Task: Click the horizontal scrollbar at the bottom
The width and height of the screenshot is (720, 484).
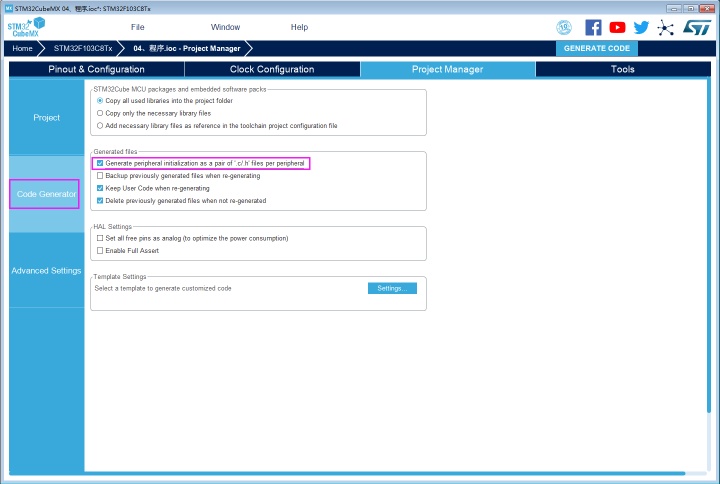Action: point(347,473)
